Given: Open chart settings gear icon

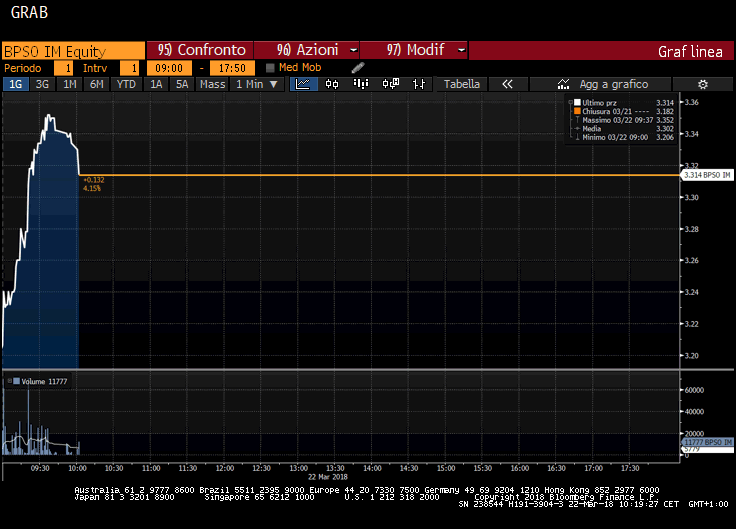Looking at the screenshot, I should pyautogui.click(x=703, y=85).
